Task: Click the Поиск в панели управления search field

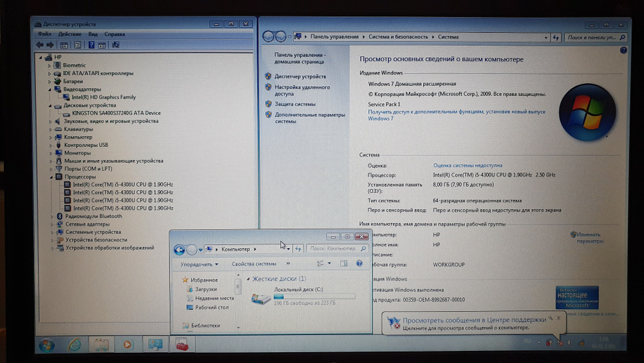Action: pyautogui.click(x=596, y=37)
